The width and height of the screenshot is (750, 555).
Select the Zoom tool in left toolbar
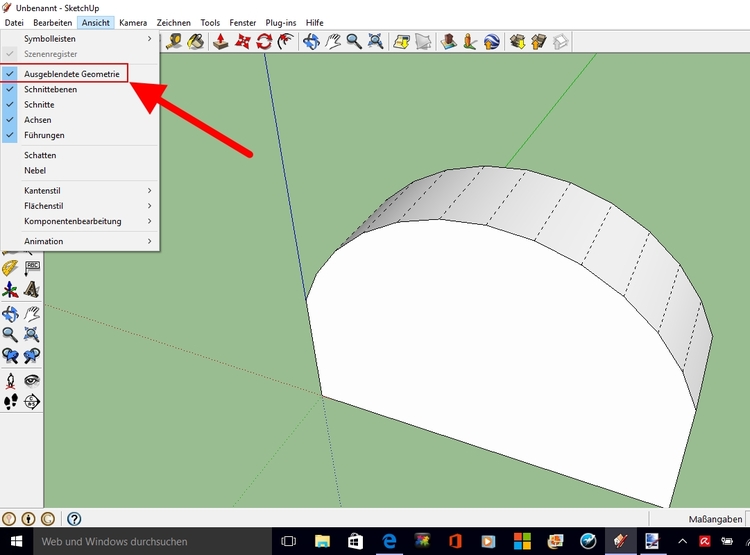[11, 334]
